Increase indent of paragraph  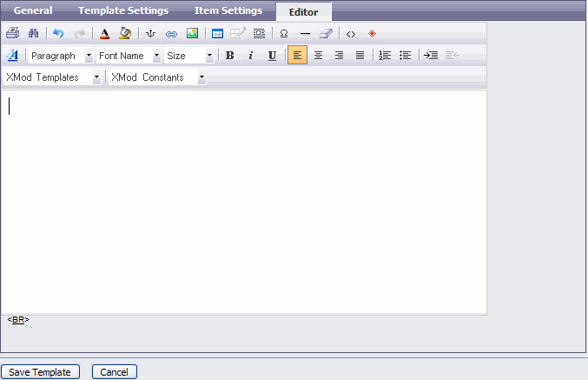431,55
